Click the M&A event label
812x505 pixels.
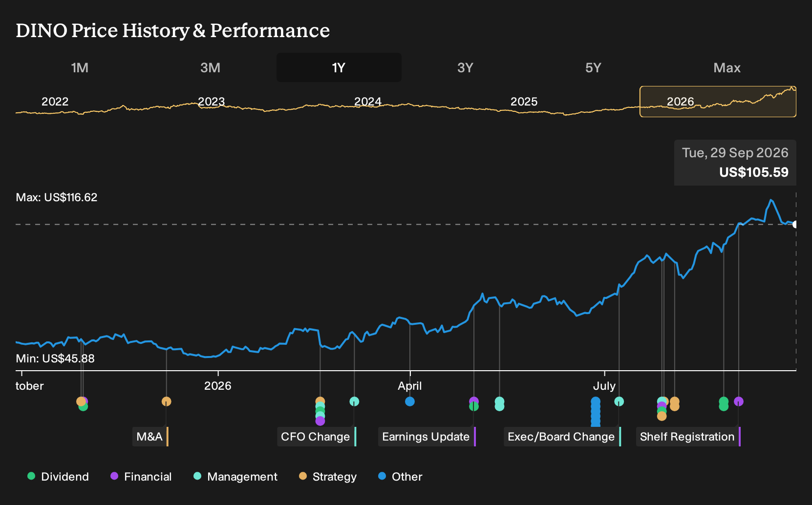[x=150, y=437]
